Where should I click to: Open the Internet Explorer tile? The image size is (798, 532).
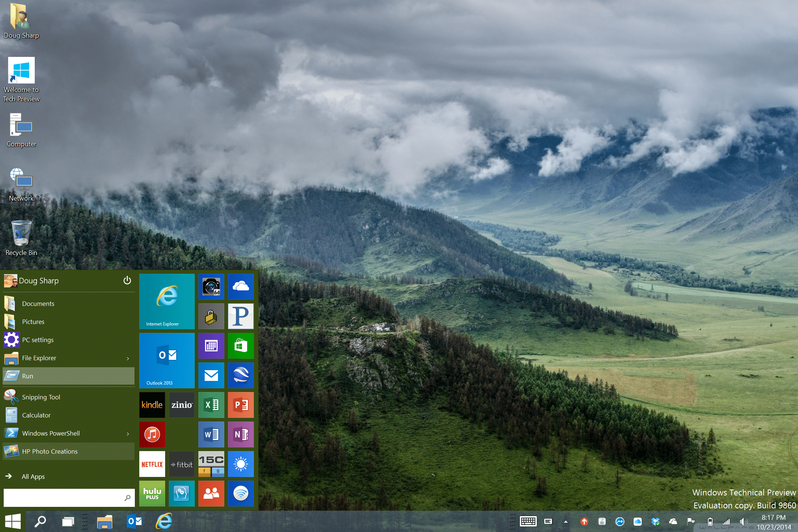click(167, 301)
